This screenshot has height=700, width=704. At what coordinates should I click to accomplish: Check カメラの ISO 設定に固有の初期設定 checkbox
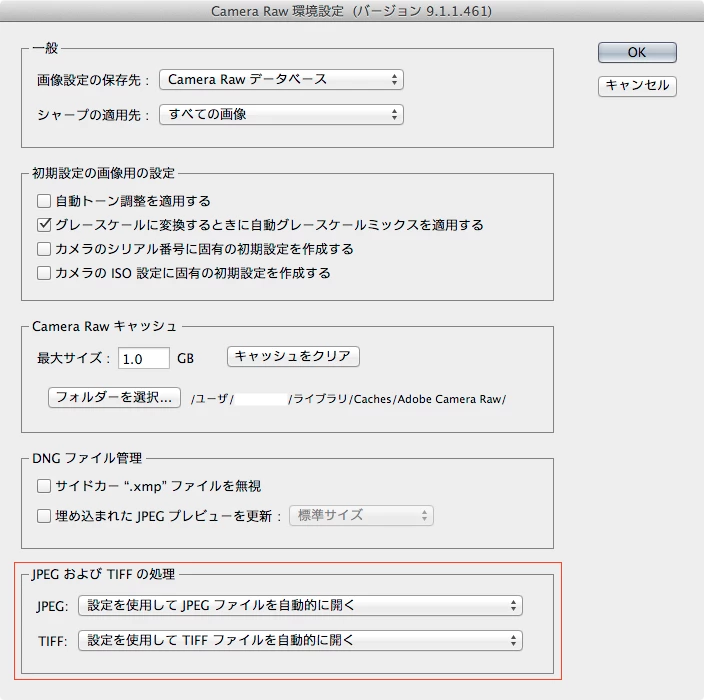[44, 273]
